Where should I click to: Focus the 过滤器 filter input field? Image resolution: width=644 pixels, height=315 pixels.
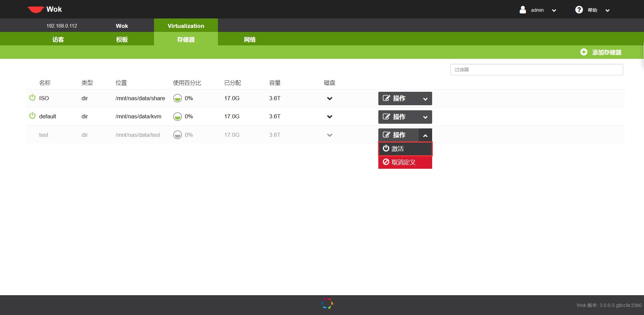pos(537,70)
